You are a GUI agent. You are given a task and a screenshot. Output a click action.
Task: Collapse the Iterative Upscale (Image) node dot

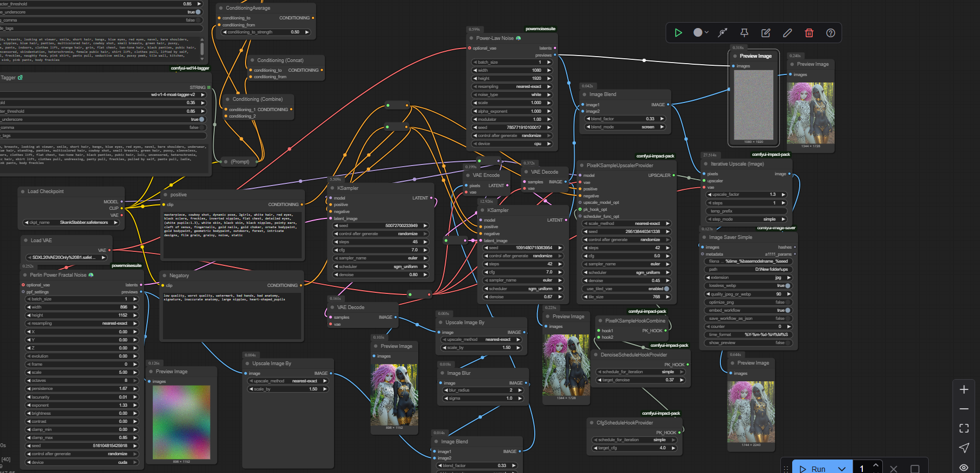click(705, 164)
